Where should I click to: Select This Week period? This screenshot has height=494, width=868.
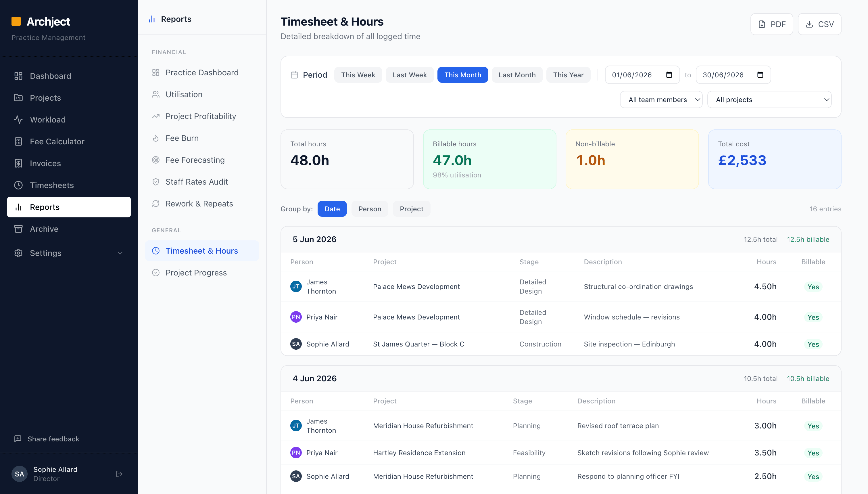tap(358, 75)
